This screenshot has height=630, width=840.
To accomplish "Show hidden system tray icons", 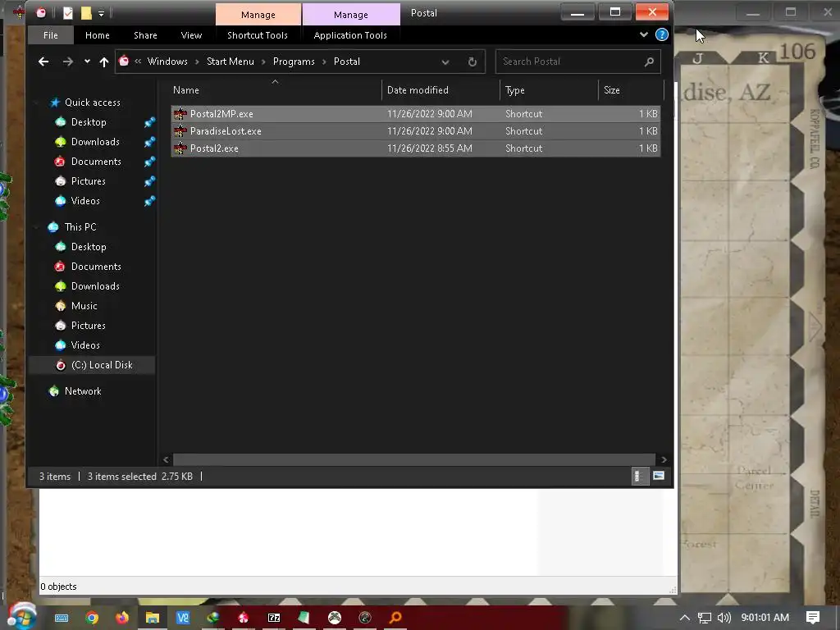I will click(684, 618).
